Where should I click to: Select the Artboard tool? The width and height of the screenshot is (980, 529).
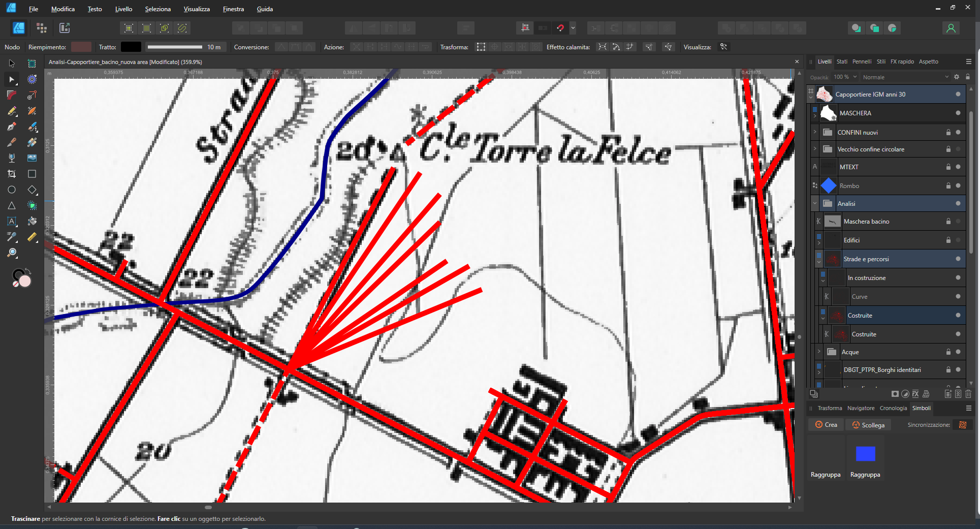[x=32, y=64]
